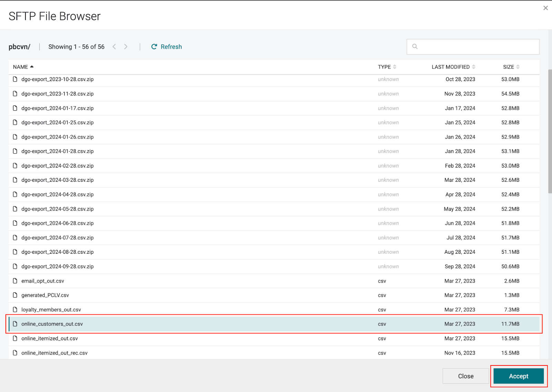Click the vertical scrollbar thumb
Screen dimensions: 552x392
pos(550,131)
